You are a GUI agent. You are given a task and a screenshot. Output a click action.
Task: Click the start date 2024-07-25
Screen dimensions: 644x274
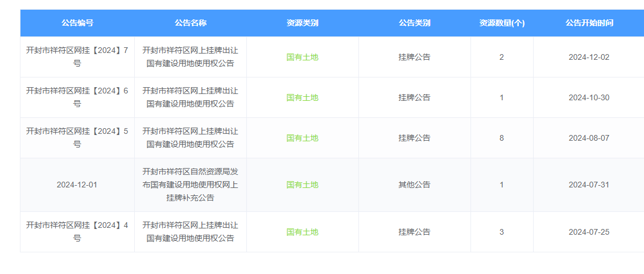tap(589, 232)
